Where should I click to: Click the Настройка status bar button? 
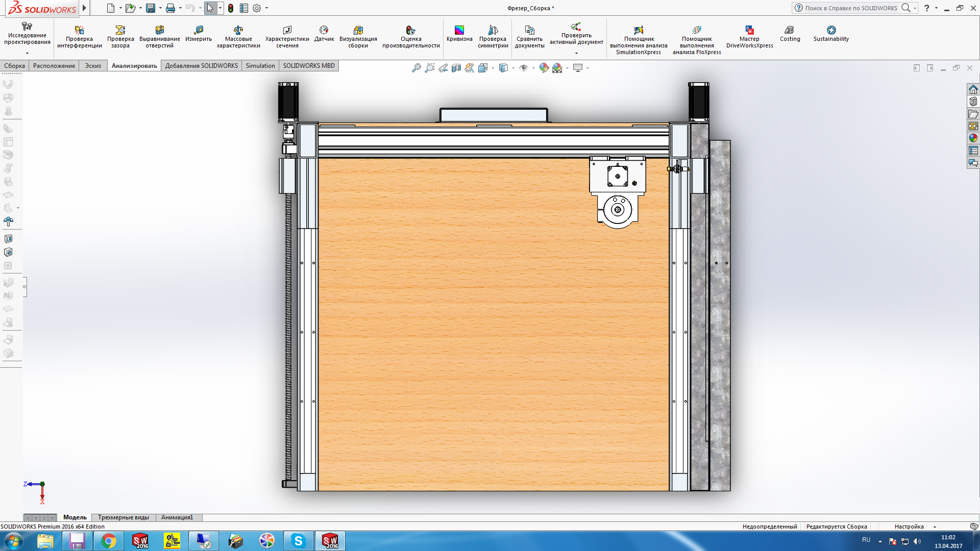[x=909, y=527]
